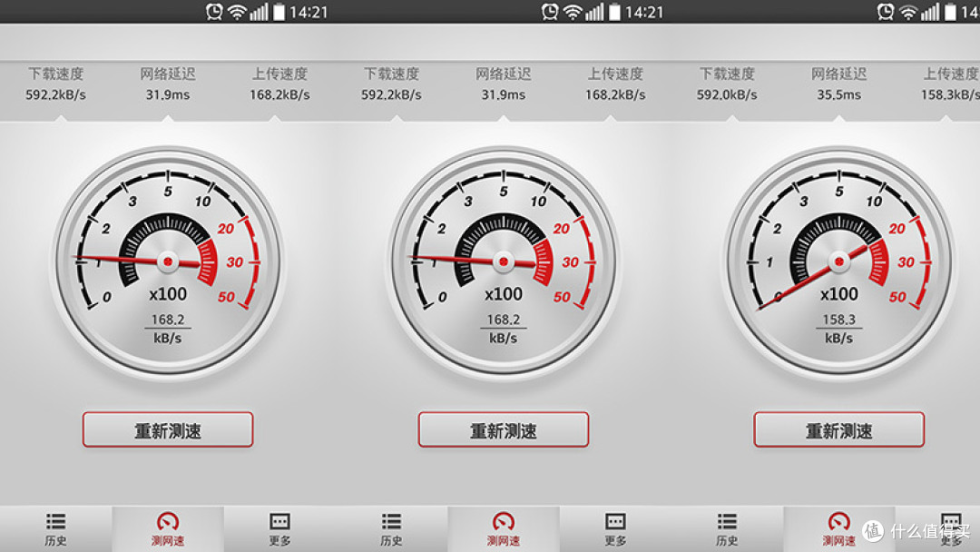Click speed gauge dial in middle screenshot
Screen dimensions: 980x552
[x=503, y=262]
